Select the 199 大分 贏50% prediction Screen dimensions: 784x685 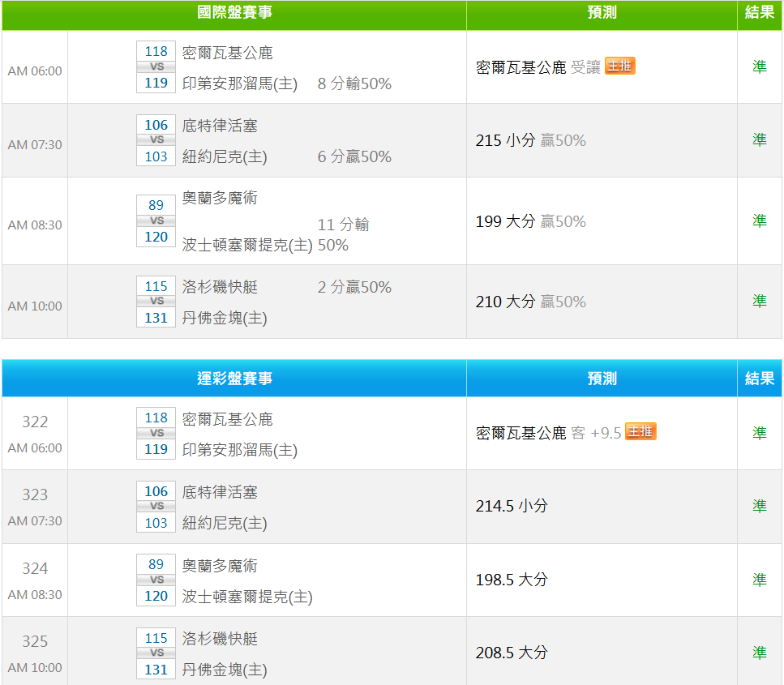(x=530, y=221)
